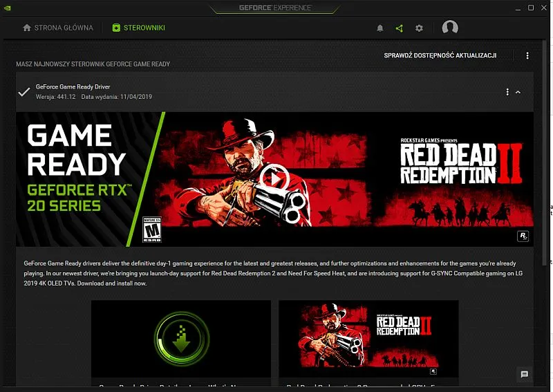This screenshot has height=392, width=553.
Task: Open the user account avatar
Action: (450, 27)
